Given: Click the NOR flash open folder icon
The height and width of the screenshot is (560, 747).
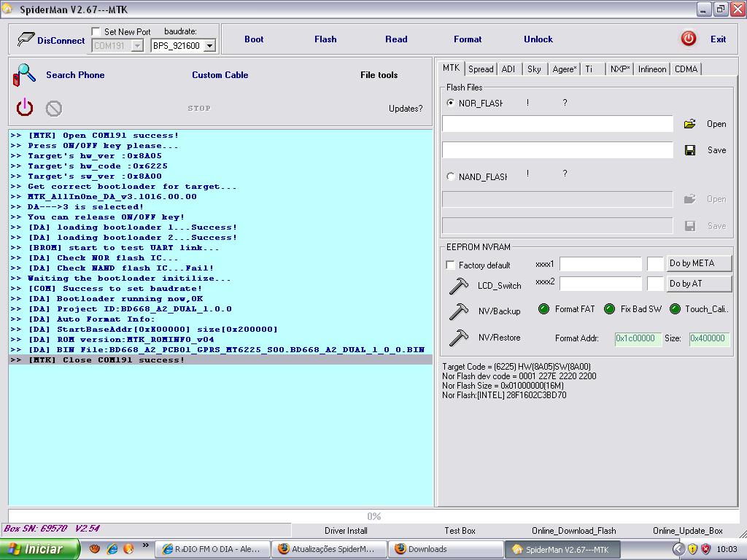Looking at the screenshot, I should 690,124.
